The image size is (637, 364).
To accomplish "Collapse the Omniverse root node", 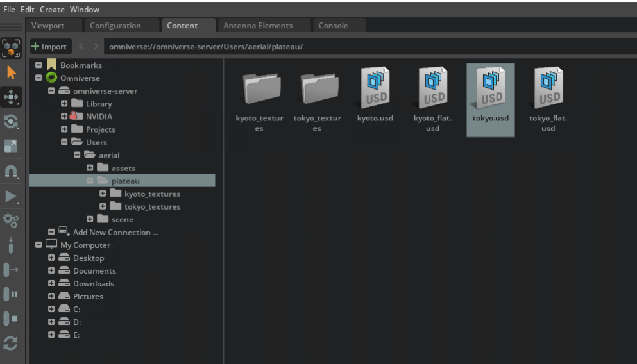I will [x=38, y=78].
